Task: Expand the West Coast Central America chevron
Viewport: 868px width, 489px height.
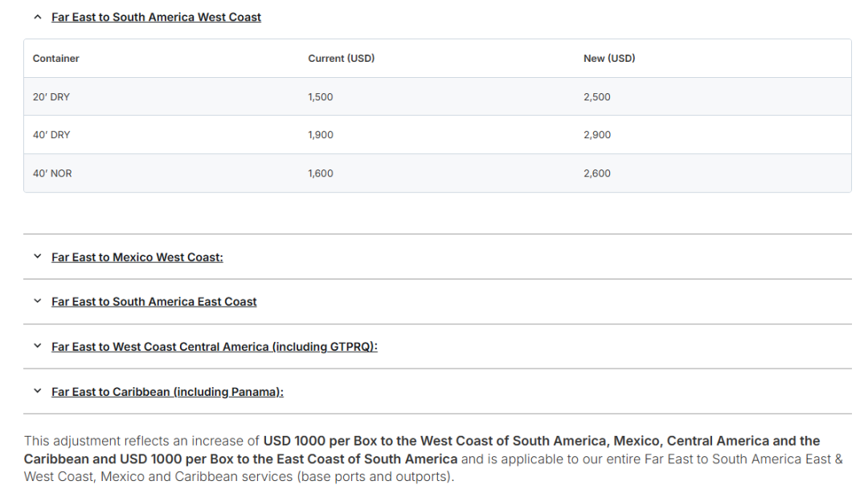Action: (37, 347)
